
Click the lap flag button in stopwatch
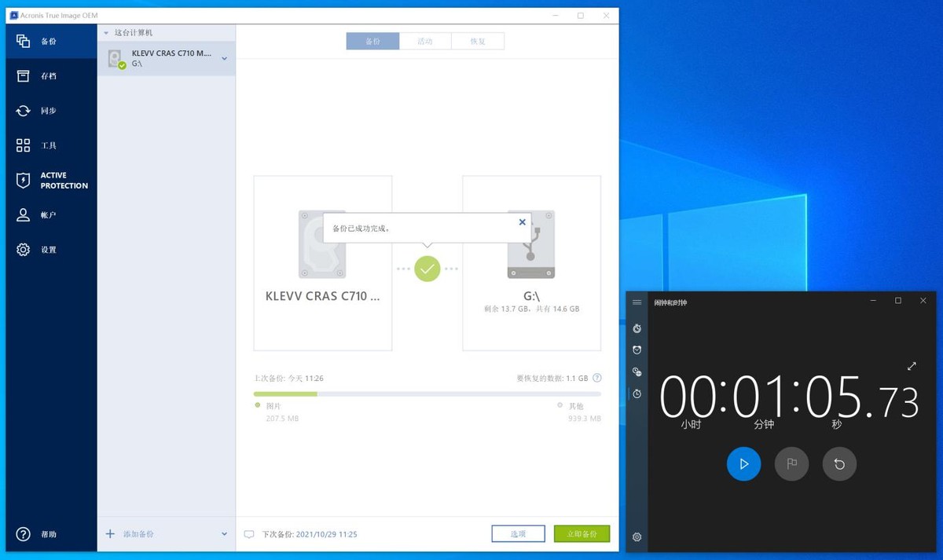click(x=791, y=464)
